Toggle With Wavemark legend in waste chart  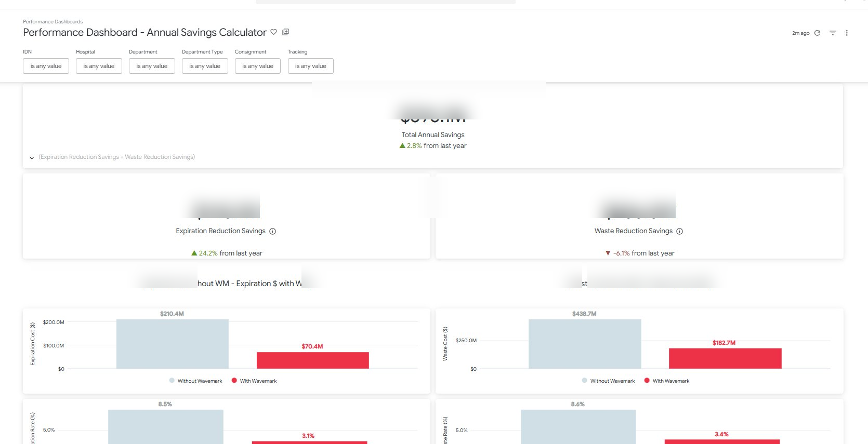(667, 381)
